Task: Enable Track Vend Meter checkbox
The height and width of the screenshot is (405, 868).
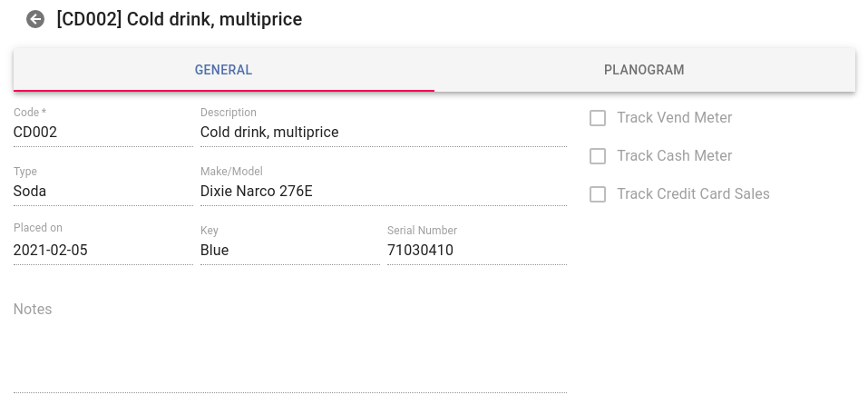Action: click(x=598, y=118)
